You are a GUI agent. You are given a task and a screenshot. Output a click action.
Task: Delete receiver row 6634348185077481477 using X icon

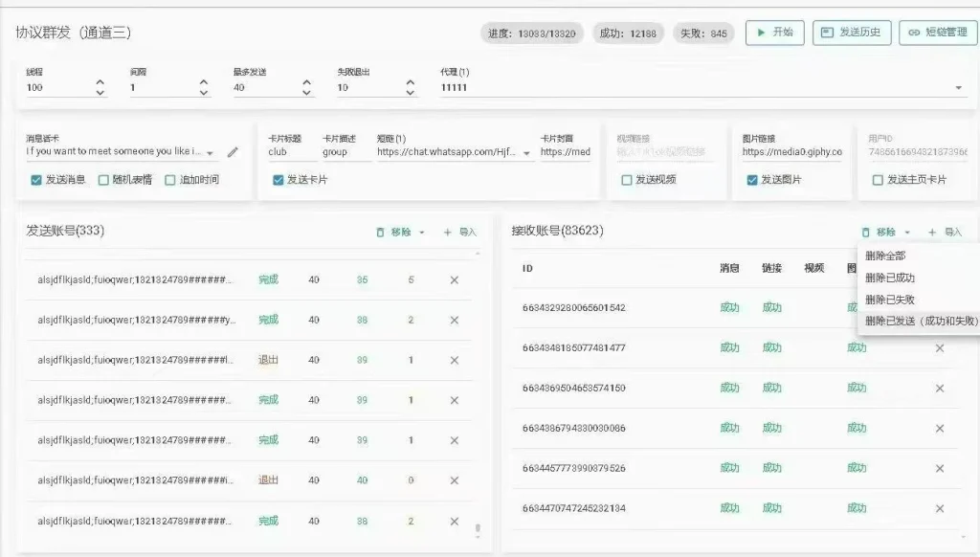[939, 348]
